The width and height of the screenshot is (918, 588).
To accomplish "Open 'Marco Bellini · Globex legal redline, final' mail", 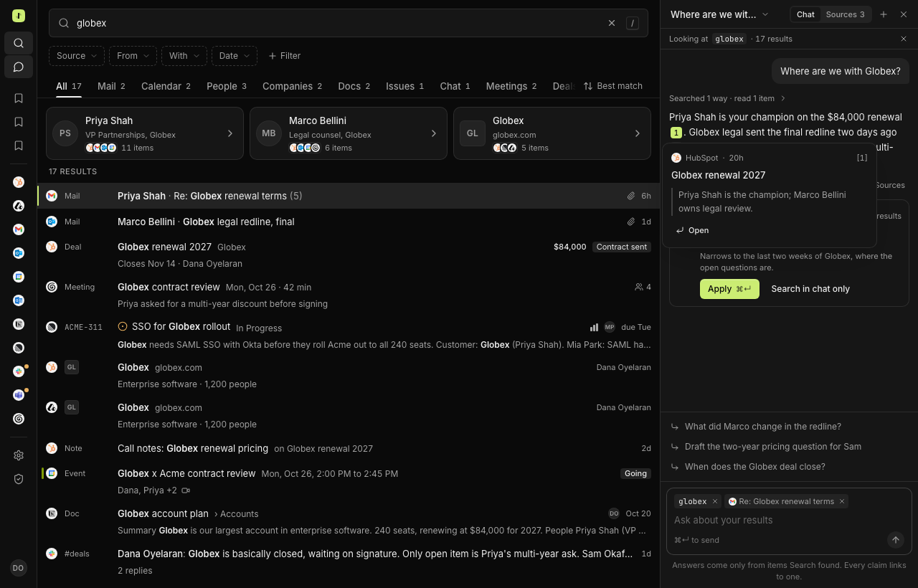I will (349, 222).
